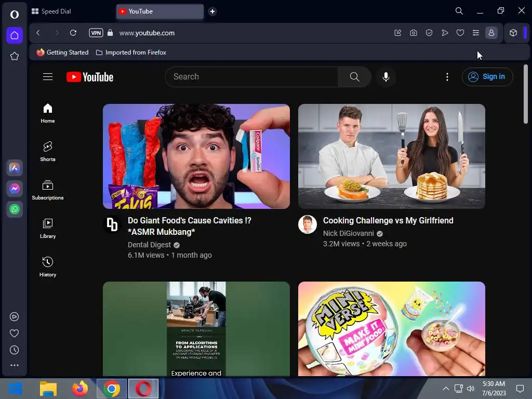The height and width of the screenshot is (399, 532).
Task: Open sidebar three-dot setup menu
Action: pos(14,365)
